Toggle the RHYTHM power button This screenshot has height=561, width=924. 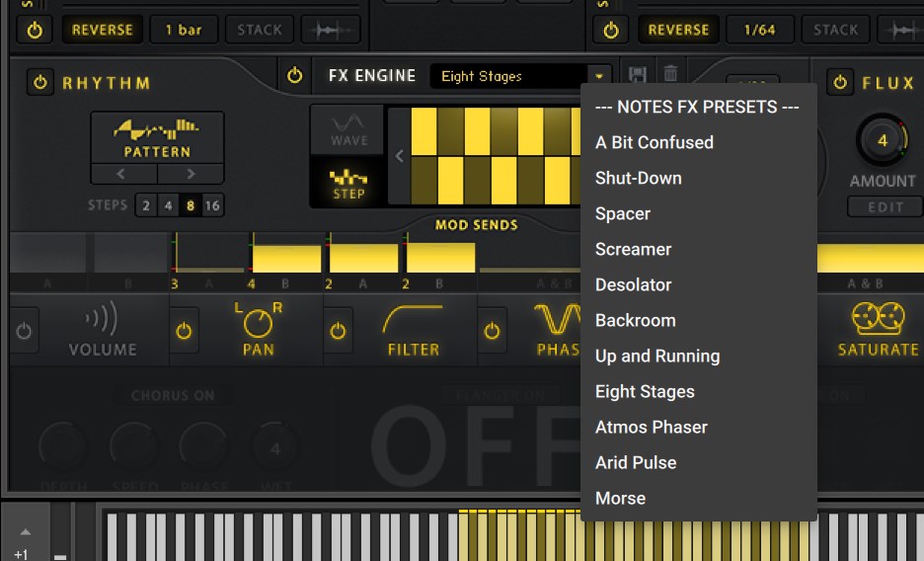pos(40,83)
